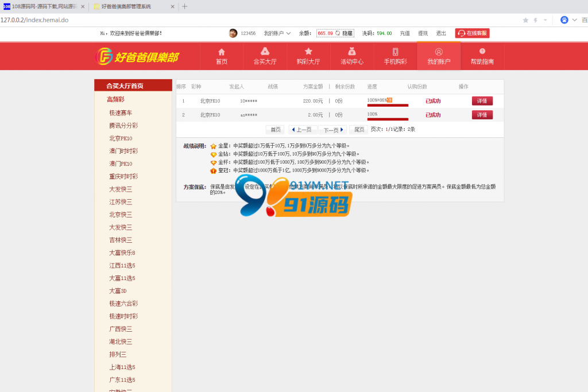Viewport: 588px width, 392px height.
Task: Select 排列三 in the sidebar
Action: point(118,355)
